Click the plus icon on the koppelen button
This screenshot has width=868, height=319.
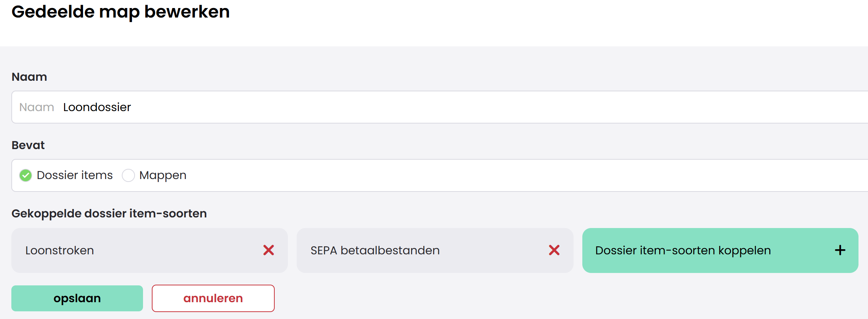840,250
